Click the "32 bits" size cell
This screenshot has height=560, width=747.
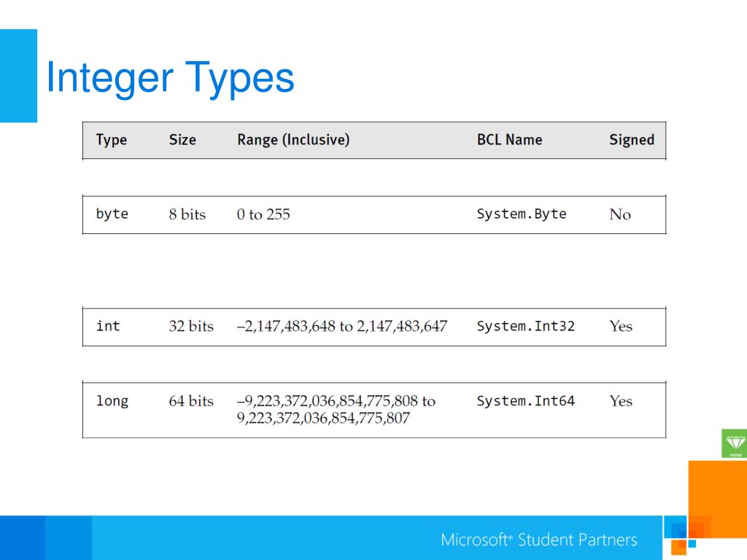(x=191, y=326)
